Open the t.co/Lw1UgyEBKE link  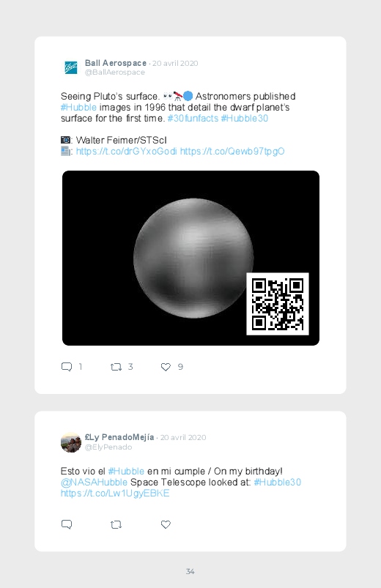coord(115,493)
